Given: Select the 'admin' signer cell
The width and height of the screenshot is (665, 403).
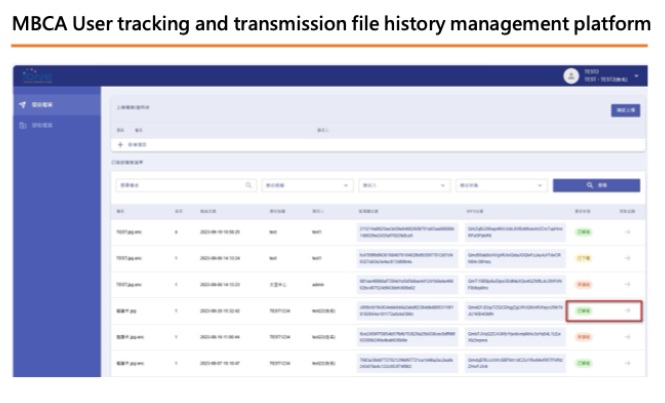Looking at the screenshot, I should [318, 285].
